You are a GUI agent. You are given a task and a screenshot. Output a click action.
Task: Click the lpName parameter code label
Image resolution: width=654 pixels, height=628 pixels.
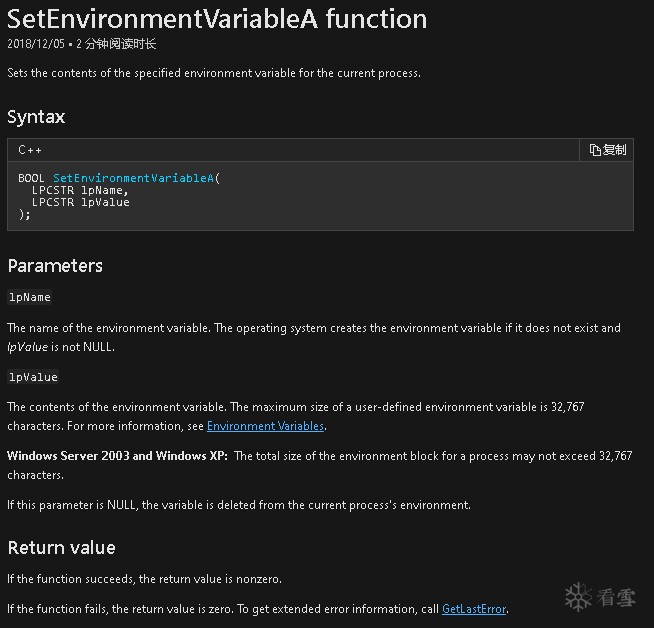[x=30, y=297]
